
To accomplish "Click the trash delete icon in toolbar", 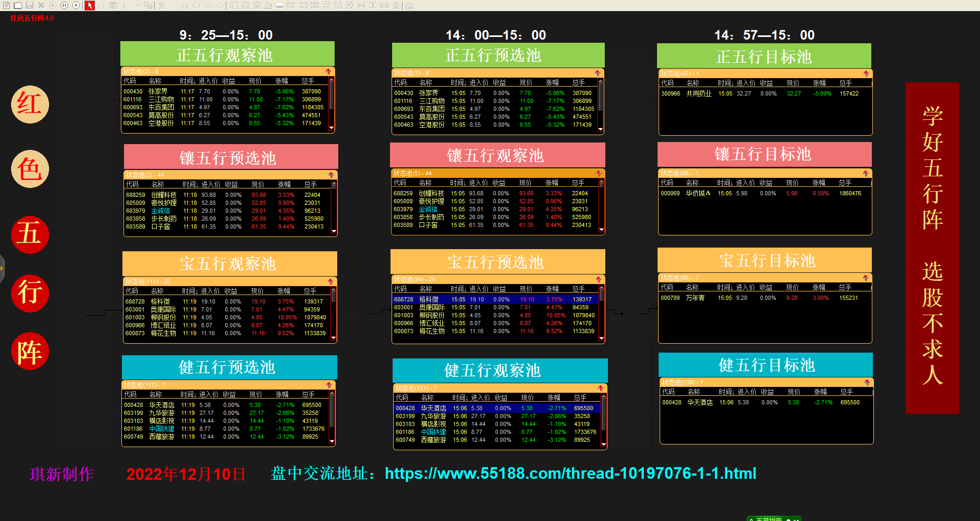I will 256,5.
